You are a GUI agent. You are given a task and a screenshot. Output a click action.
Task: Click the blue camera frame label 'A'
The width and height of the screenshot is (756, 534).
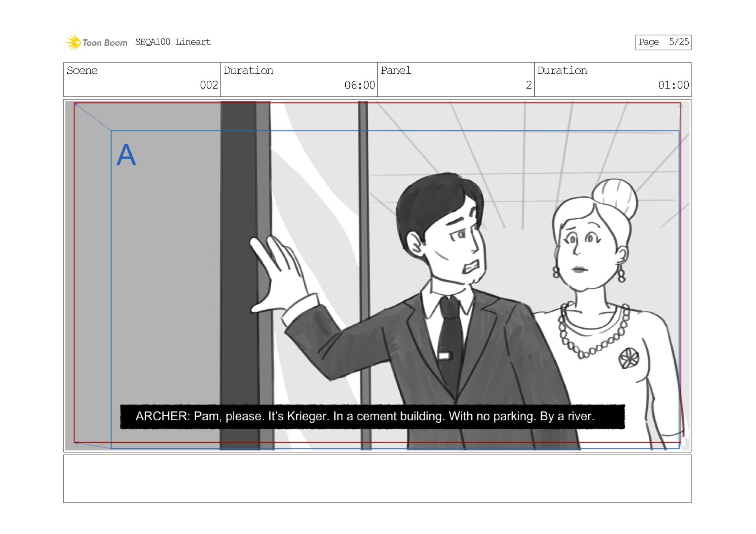126,155
